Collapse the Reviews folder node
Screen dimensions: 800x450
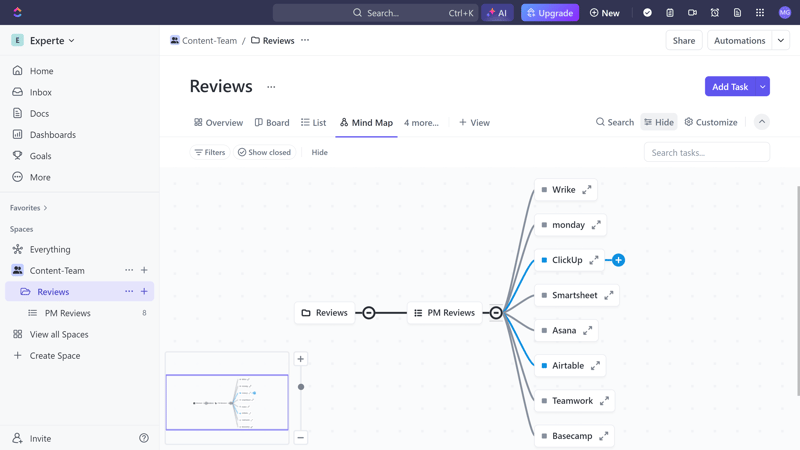tap(369, 313)
